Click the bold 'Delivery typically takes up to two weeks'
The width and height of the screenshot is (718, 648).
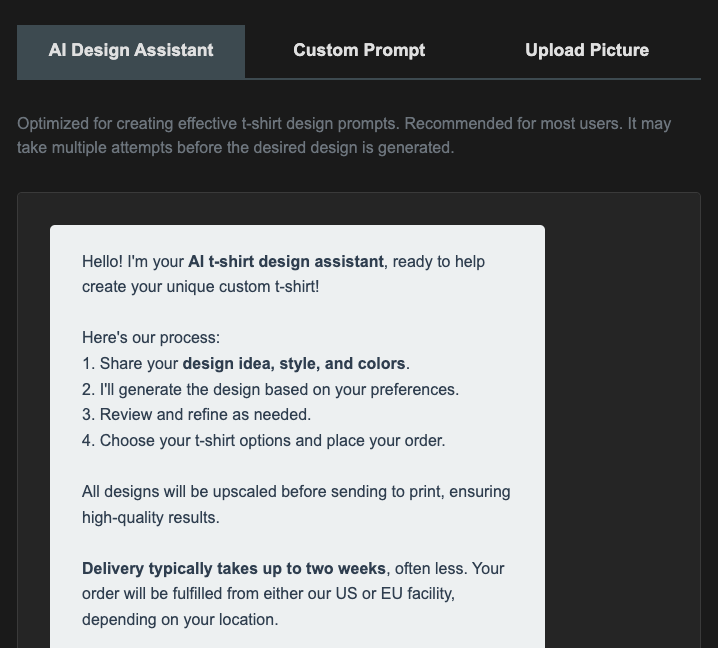pos(234,569)
